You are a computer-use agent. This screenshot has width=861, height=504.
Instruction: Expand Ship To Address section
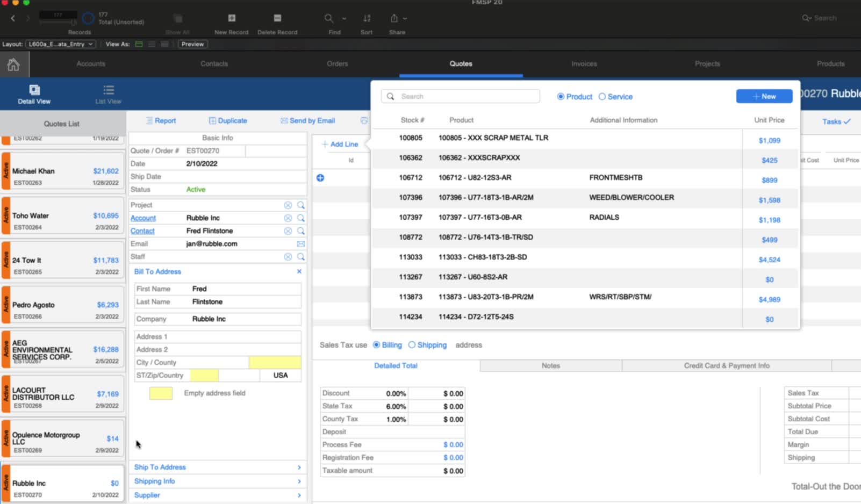pyautogui.click(x=218, y=467)
